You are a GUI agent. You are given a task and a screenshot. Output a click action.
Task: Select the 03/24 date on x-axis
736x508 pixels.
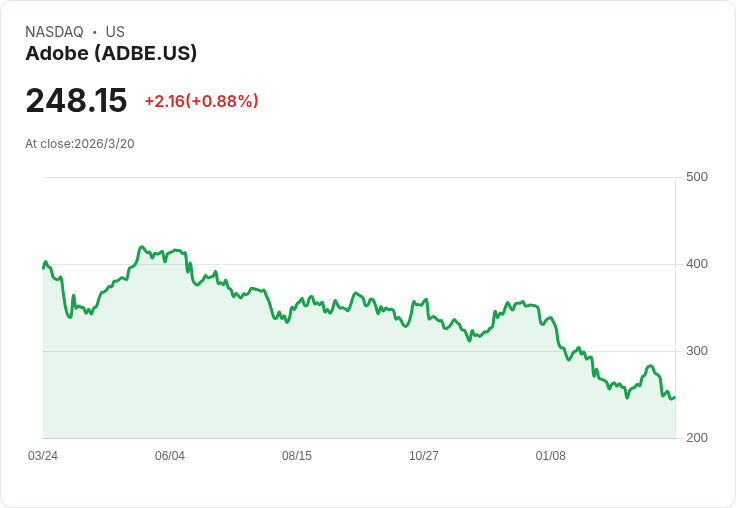[43, 456]
